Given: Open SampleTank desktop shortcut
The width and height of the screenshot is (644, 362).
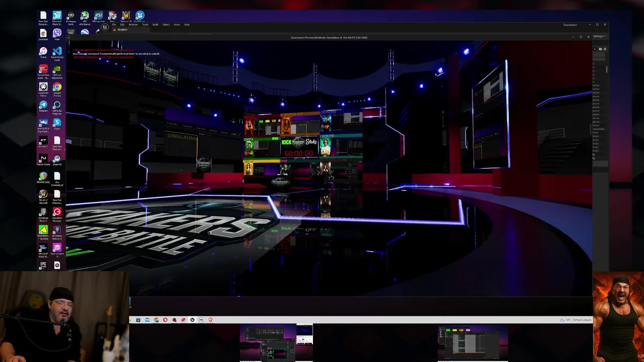Looking at the screenshot, I should (x=43, y=72).
